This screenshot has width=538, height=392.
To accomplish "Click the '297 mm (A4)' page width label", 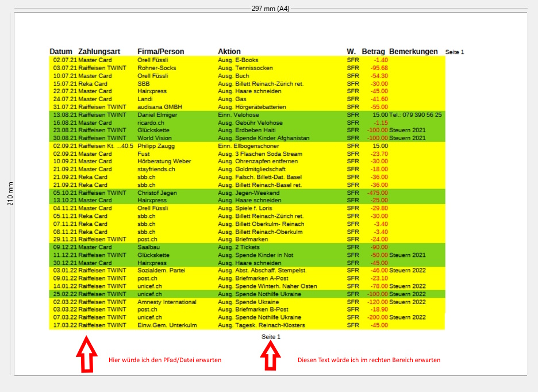I will [270, 9].
